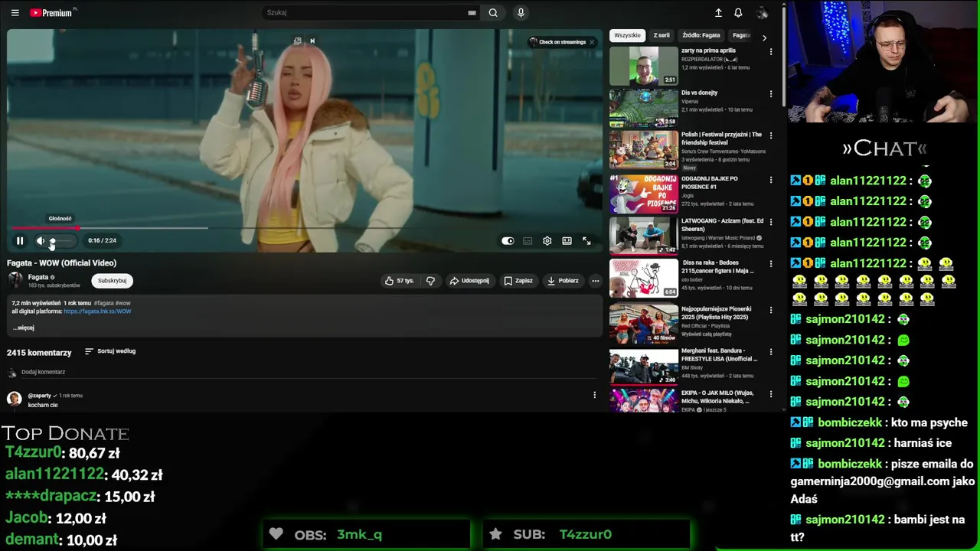This screenshot has height=551, width=980.
Task: Enter fullscreen mode
Action: click(x=586, y=240)
